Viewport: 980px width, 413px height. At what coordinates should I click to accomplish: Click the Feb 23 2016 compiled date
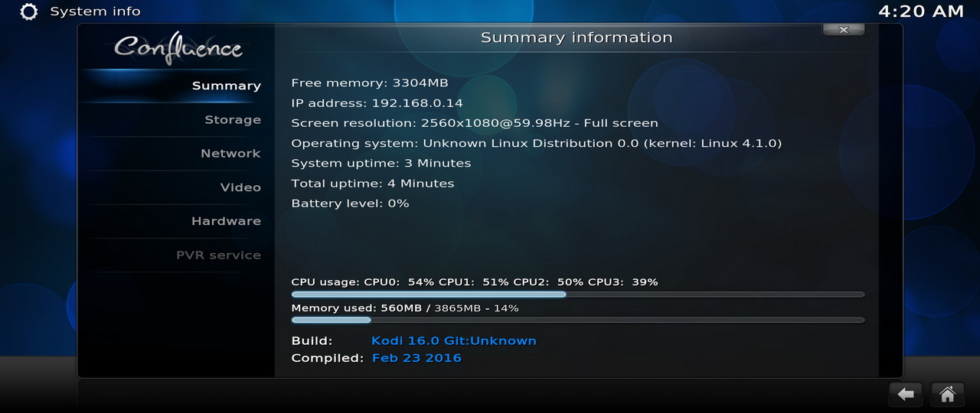416,358
